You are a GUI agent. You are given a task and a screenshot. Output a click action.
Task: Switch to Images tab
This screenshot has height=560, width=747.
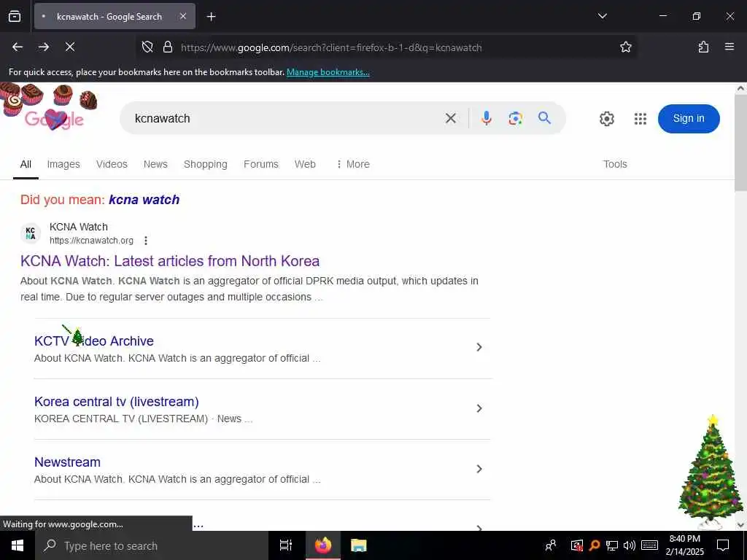[x=63, y=164]
